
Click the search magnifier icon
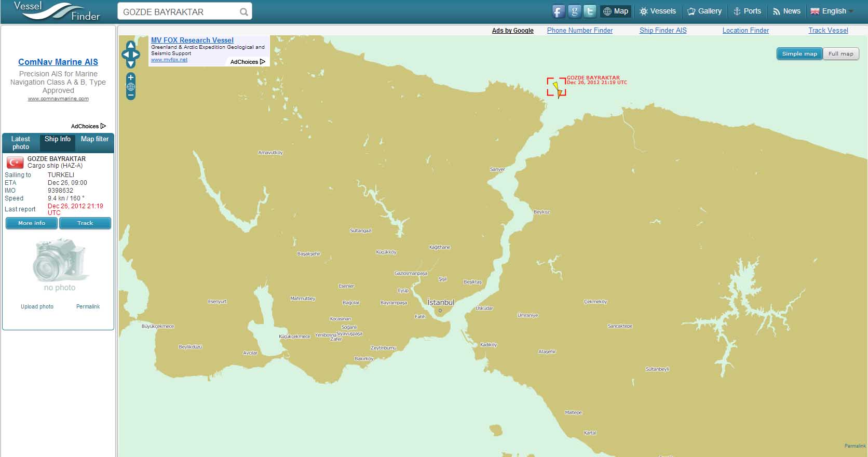[243, 12]
